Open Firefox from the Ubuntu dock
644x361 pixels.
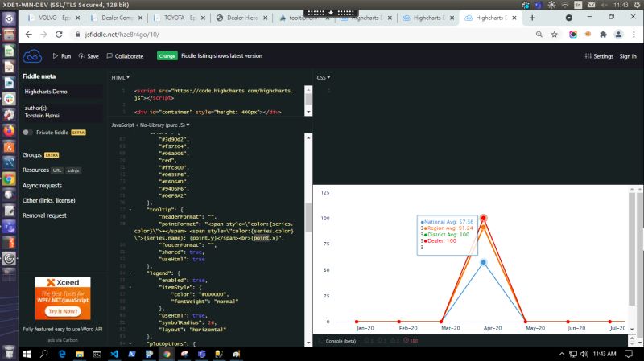[9, 131]
